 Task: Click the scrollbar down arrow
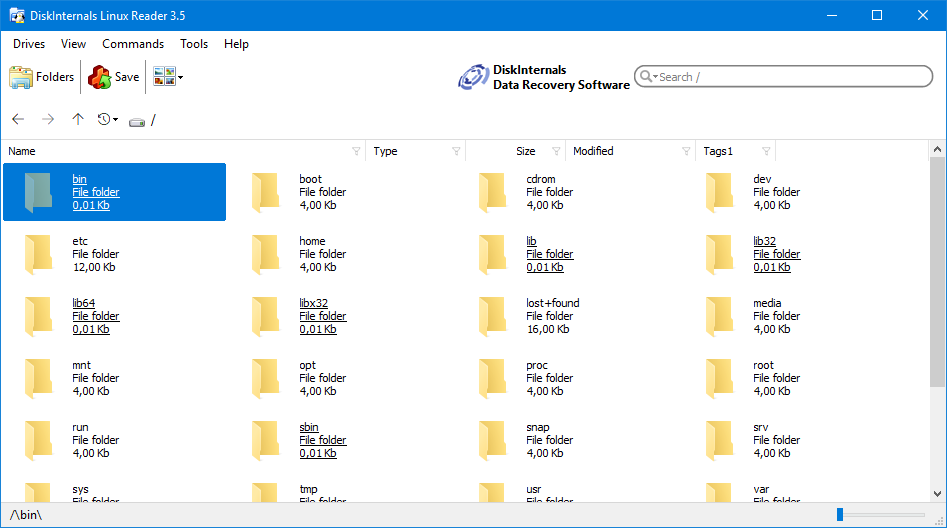click(937, 494)
